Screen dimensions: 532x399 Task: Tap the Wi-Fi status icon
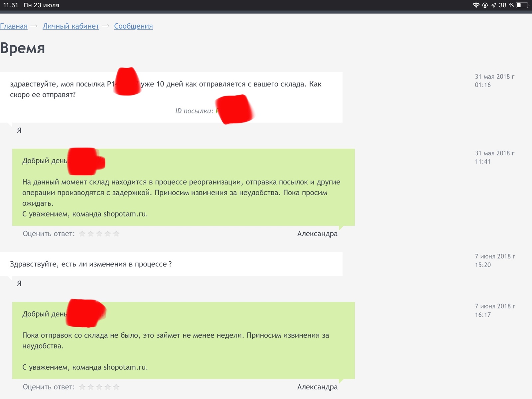click(476, 5)
